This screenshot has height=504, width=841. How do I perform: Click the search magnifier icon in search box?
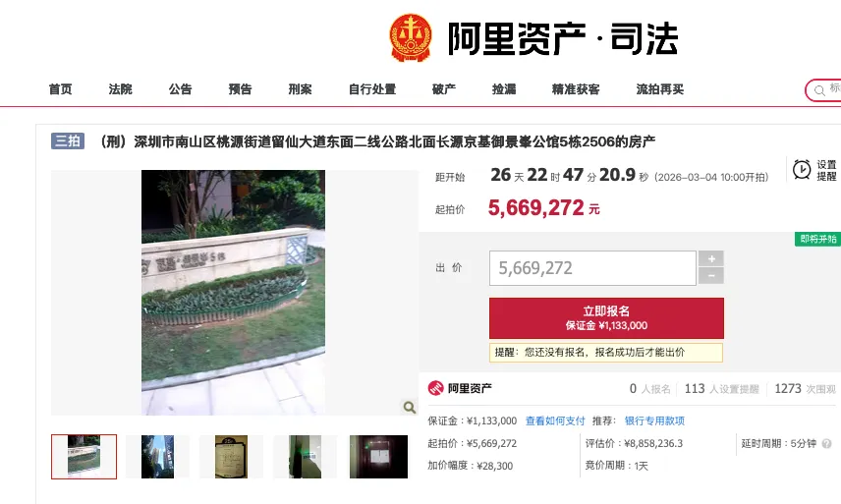pyautogui.click(x=819, y=90)
